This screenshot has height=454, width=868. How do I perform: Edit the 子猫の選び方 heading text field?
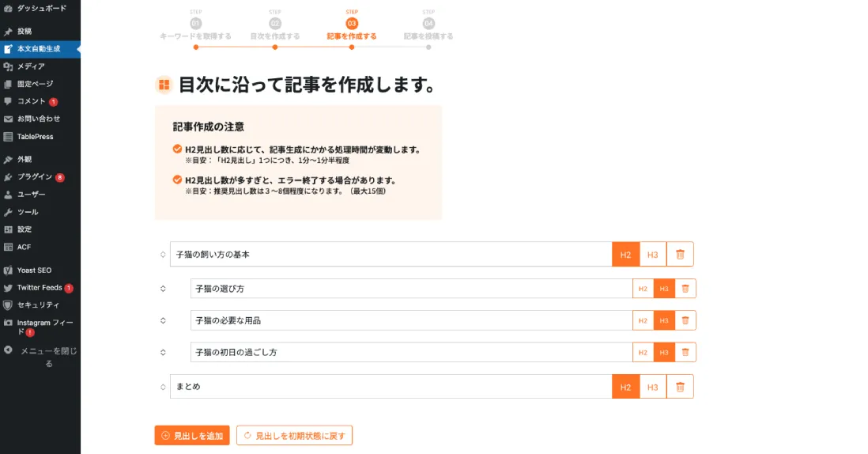(x=411, y=289)
